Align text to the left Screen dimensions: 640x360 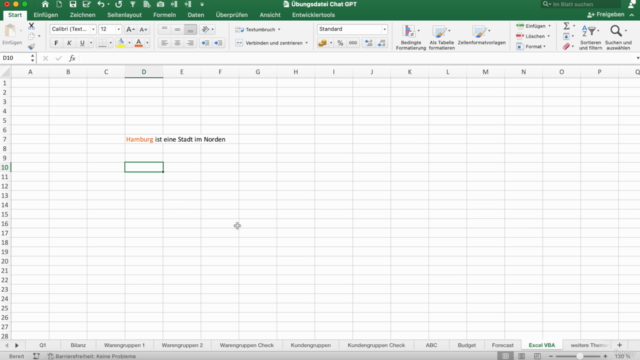click(x=164, y=43)
